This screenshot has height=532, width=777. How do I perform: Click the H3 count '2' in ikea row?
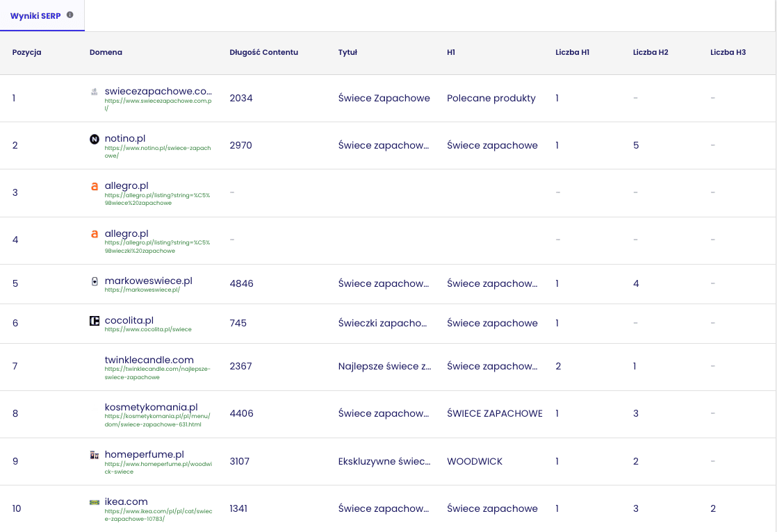point(713,508)
